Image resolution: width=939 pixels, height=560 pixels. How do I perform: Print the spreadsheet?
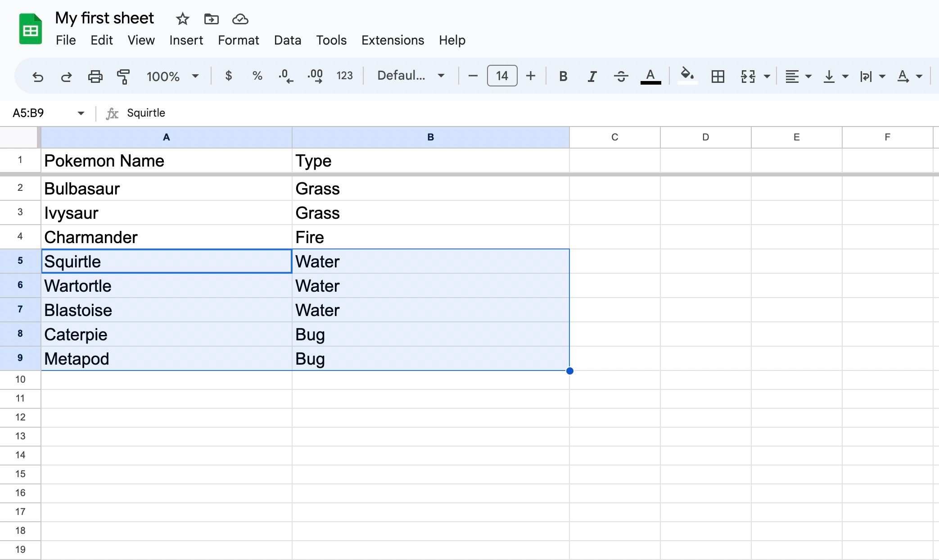tap(95, 76)
